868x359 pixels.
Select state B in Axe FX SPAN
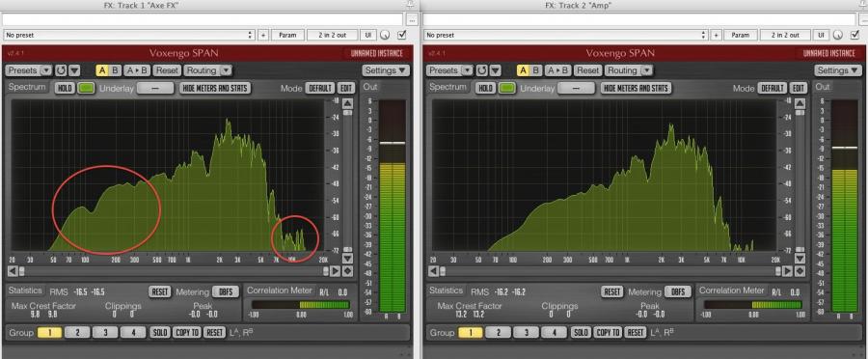(115, 70)
